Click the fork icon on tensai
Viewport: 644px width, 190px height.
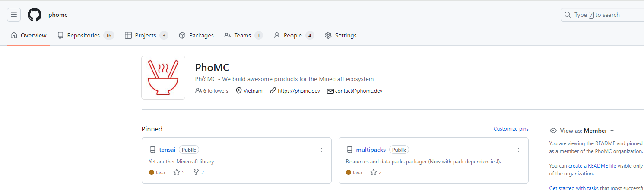click(196, 172)
